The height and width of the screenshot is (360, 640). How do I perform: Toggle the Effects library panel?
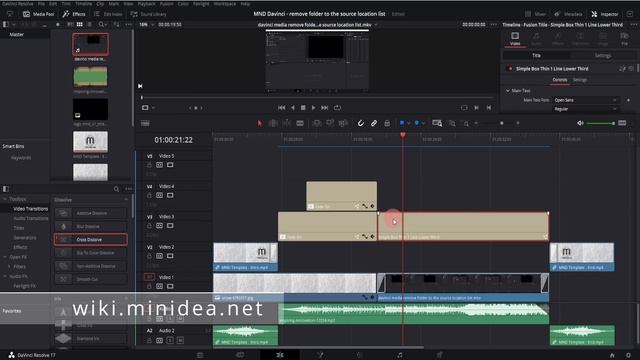(x=74, y=14)
